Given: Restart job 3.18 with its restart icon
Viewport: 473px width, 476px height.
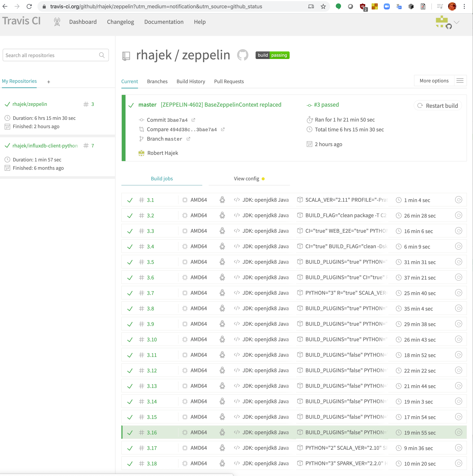Looking at the screenshot, I should [x=458, y=464].
